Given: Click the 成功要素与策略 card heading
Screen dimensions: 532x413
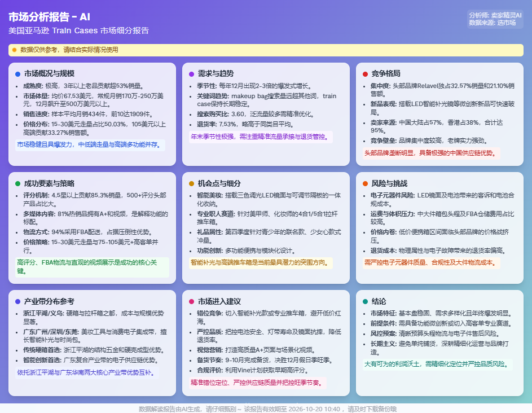Looking at the screenshot, I should click(x=49, y=183).
